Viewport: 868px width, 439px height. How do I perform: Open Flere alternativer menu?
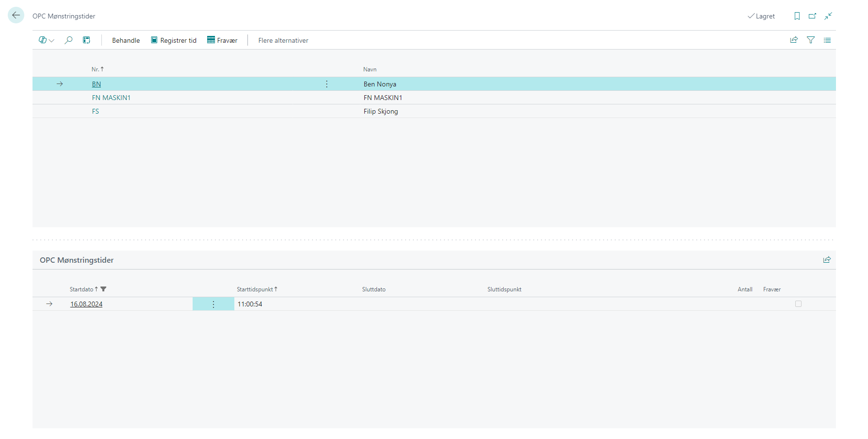pyautogui.click(x=283, y=40)
